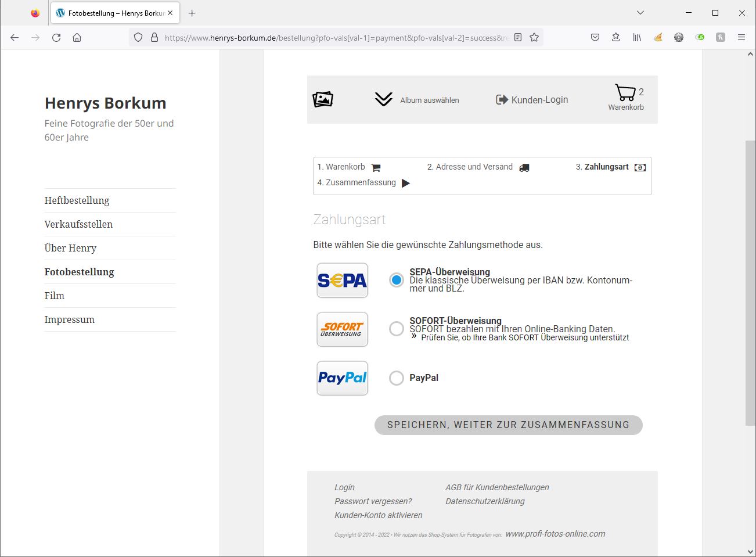Screen dimensions: 756x557
Task: Click Speichern, weiter zur Zusammenfassung button
Action: (x=508, y=425)
